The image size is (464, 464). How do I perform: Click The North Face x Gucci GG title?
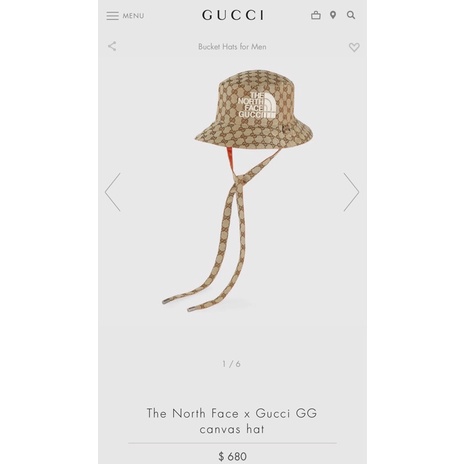point(232,421)
